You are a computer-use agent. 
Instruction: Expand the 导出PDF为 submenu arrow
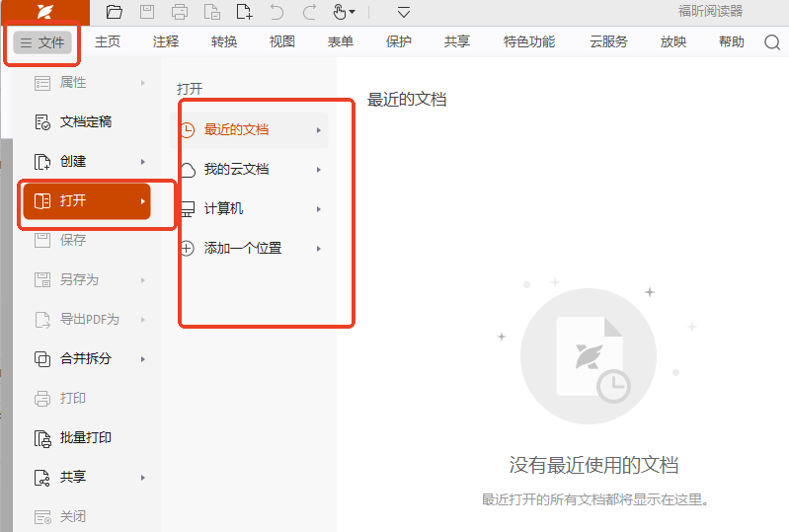(x=143, y=320)
